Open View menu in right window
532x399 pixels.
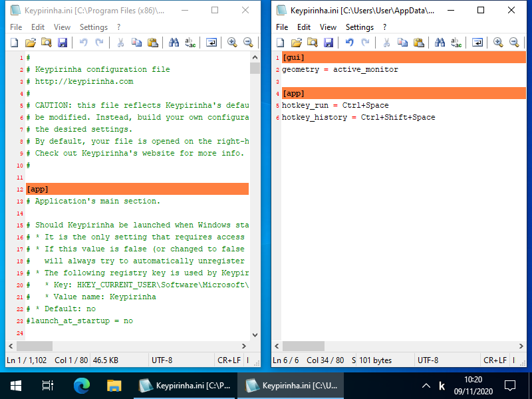click(328, 27)
